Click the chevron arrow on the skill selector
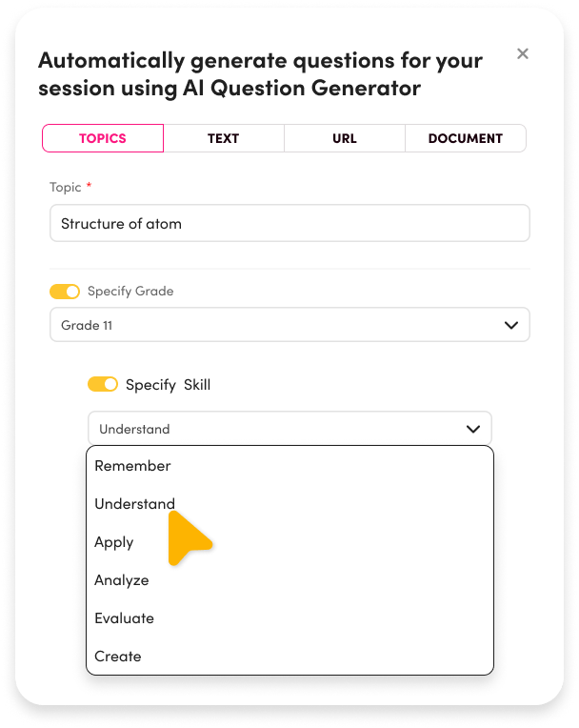 point(473,429)
